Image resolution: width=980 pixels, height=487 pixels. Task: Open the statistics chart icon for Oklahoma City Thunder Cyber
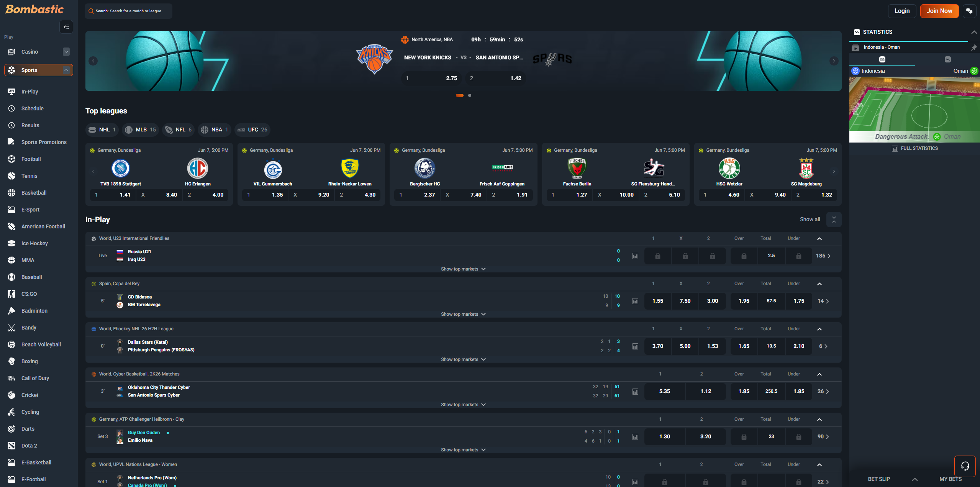[x=635, y=392]
